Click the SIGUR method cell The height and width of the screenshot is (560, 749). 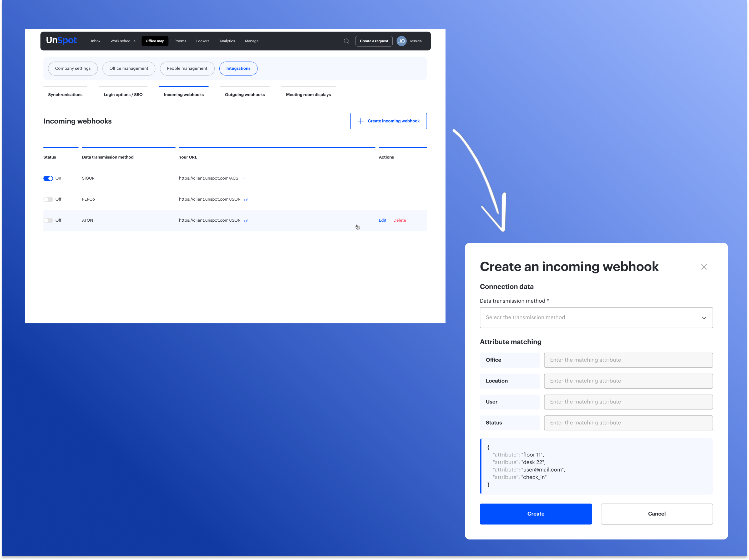tap(88, 179)
